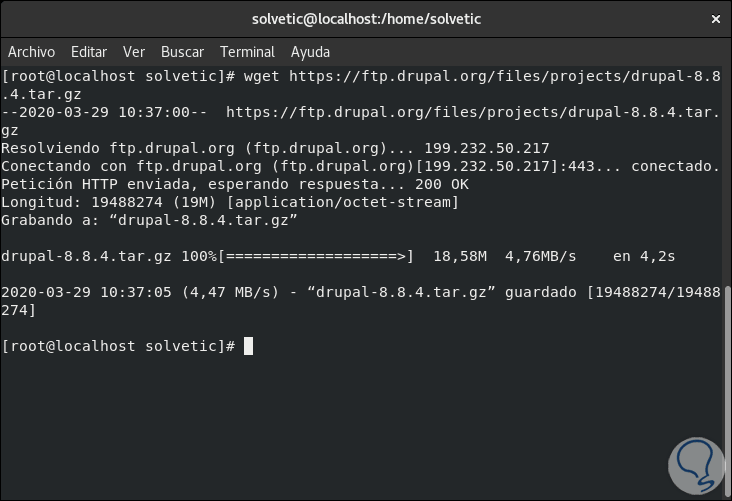Open the Archivo menu
The width and height of the screenshot is (732, 501).
(x=31, y=52)
